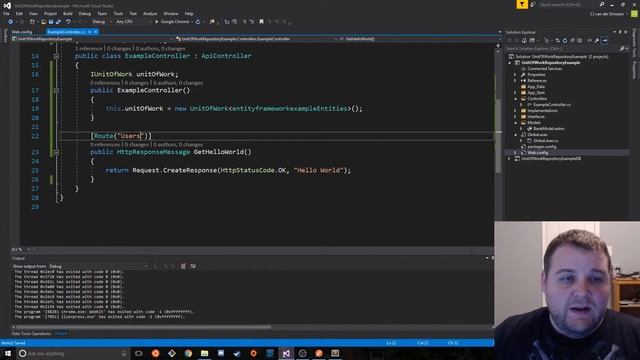Viewport: 640px width, 360px height.
Task: Start debugging with Google Chrome button
Action: (172, 22)
